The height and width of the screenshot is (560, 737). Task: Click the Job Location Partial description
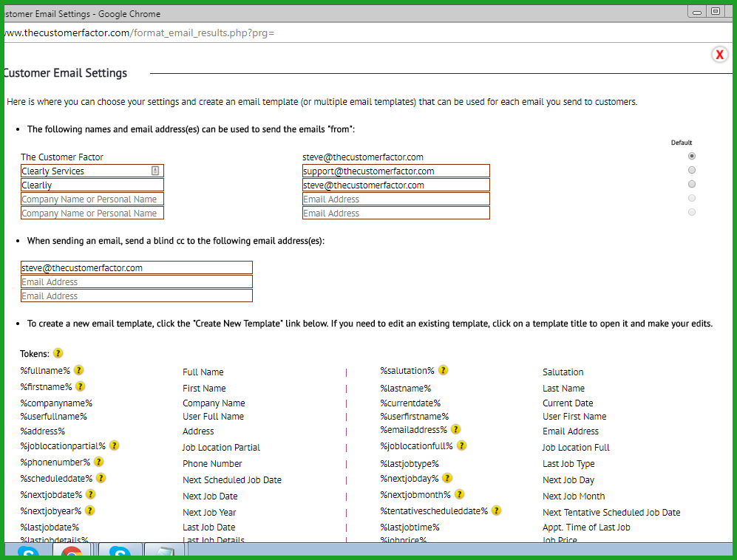[221, 447]
